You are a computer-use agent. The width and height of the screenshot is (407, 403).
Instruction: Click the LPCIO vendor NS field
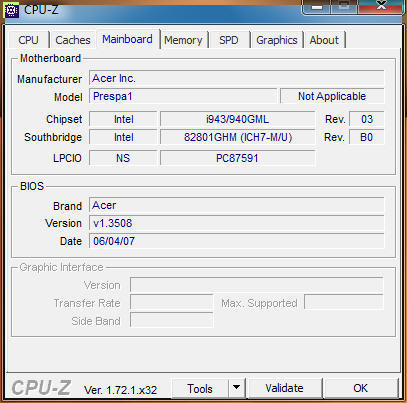click(123, 158)
